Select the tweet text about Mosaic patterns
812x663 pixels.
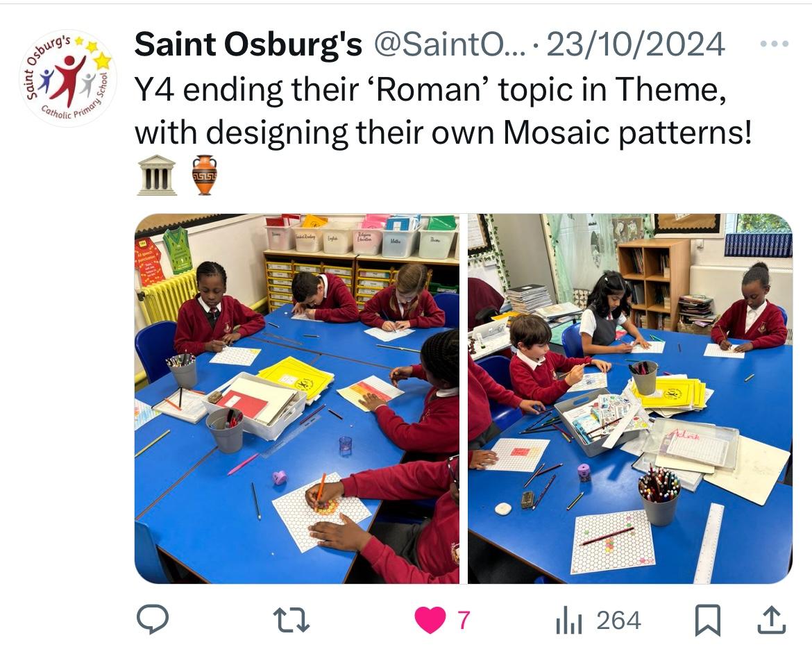click(x=443, y=111)
